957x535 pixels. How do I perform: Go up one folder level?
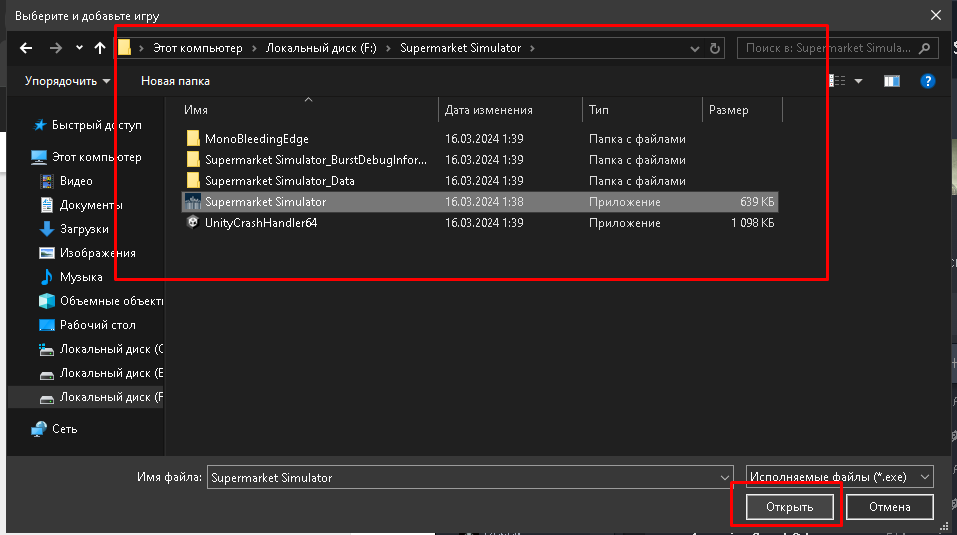[x=100, y=48]
